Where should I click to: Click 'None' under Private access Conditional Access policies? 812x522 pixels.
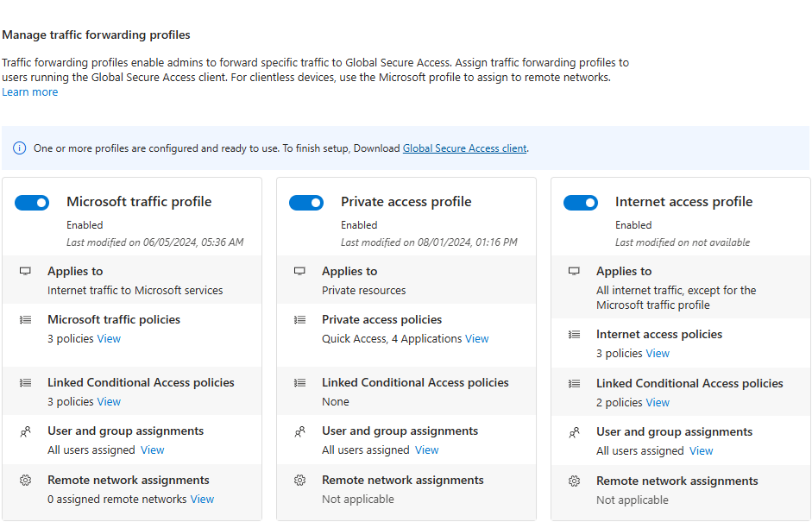(336, 402)
